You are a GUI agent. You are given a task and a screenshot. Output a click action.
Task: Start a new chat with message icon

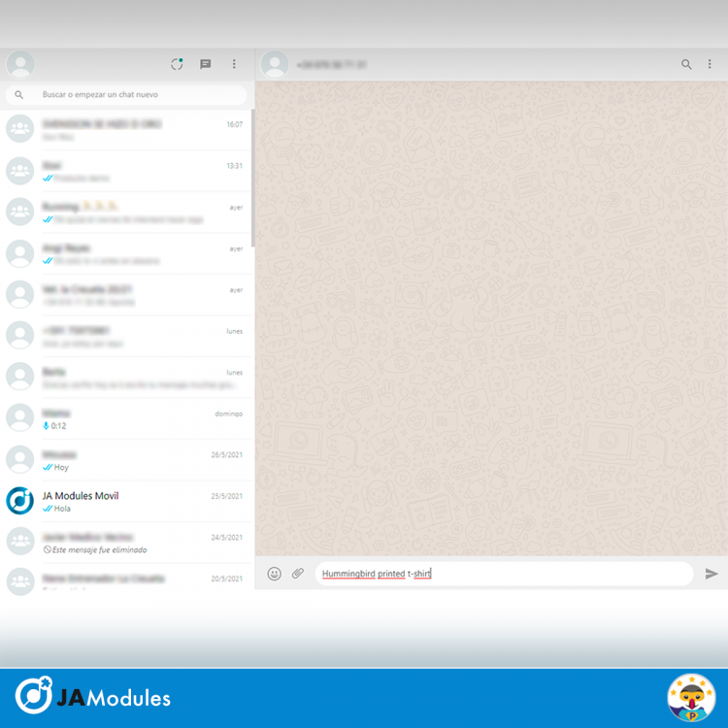205,64
